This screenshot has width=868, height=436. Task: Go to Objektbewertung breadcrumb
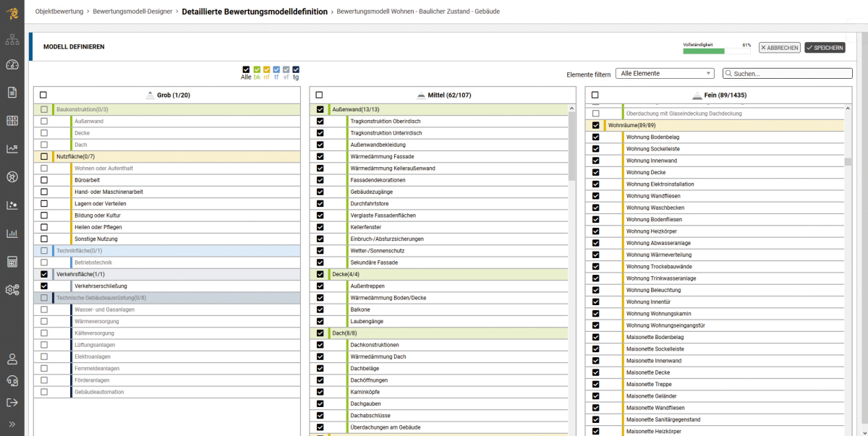59,12
